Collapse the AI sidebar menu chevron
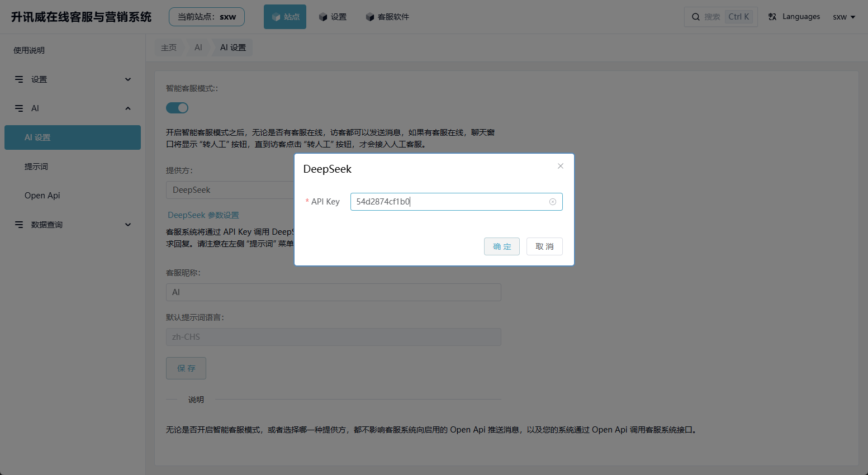 coord(128,108)
